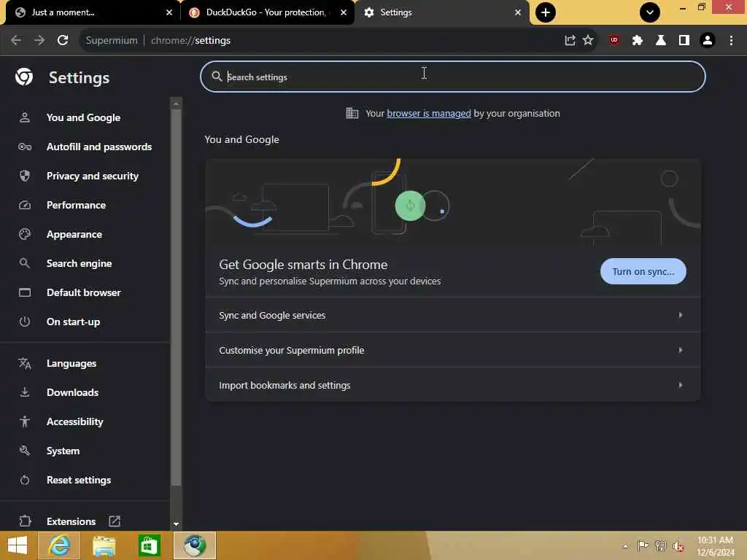Viewport: 747px width, 560px height.
Task: Click the sidebar scrollbar down arrow
Action: pyautogui.click(x=177, y=524)
